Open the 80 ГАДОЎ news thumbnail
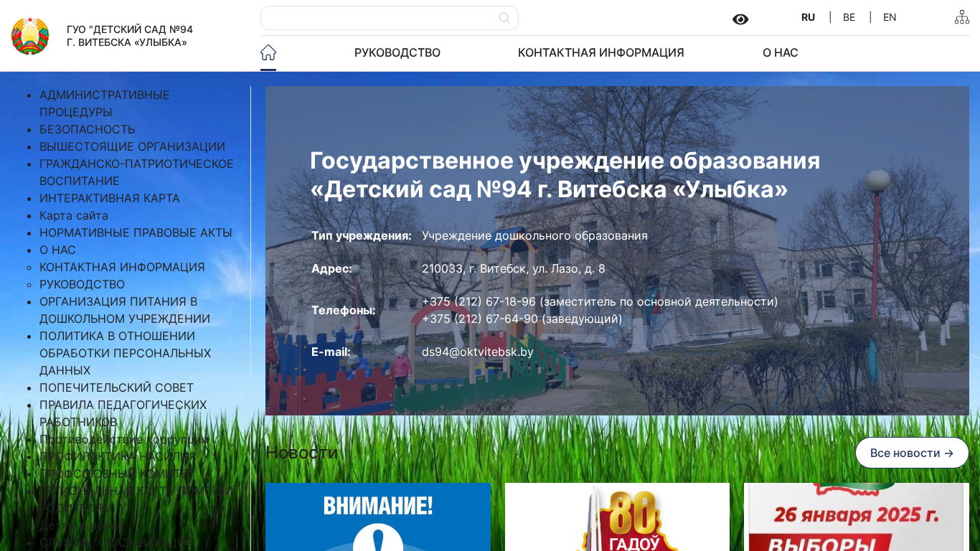 [x=617, y=517]
